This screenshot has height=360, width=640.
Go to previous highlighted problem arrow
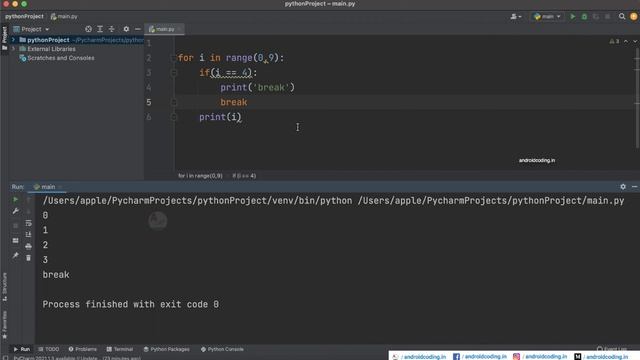[x=626, y=41]
